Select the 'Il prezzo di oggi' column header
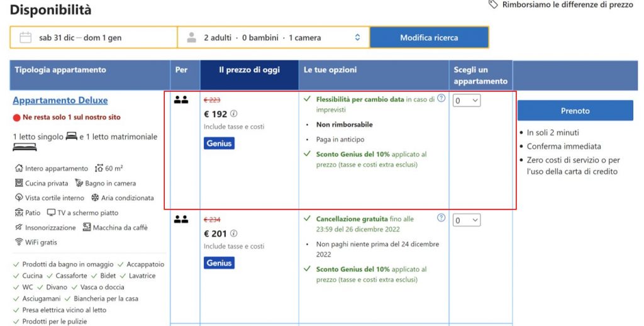The height and width of the screenshot is (326, 644). [249, 70]
